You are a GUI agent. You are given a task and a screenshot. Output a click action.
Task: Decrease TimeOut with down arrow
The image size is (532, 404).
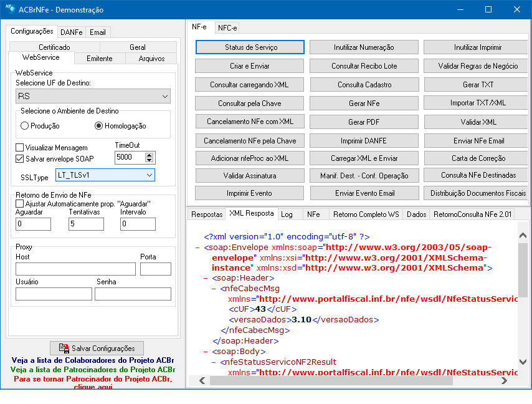tap(150, 160)
